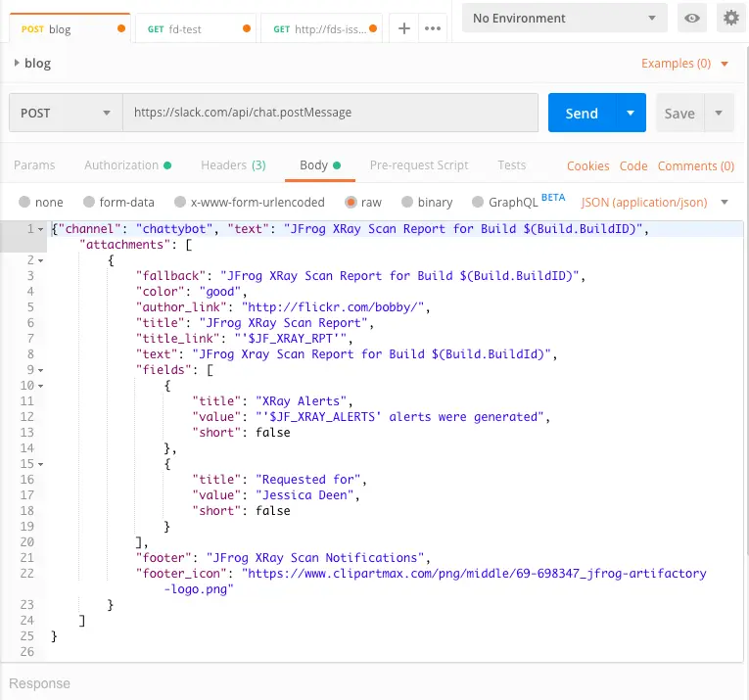Screen dimensions: 749x700
Task: Open the Body tab
Action: coord(319,165)
